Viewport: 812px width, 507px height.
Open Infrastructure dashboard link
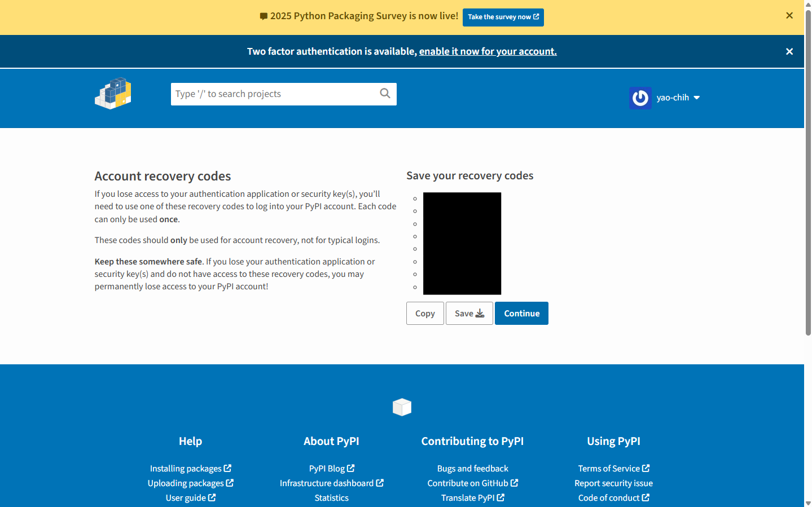point(332,483)
